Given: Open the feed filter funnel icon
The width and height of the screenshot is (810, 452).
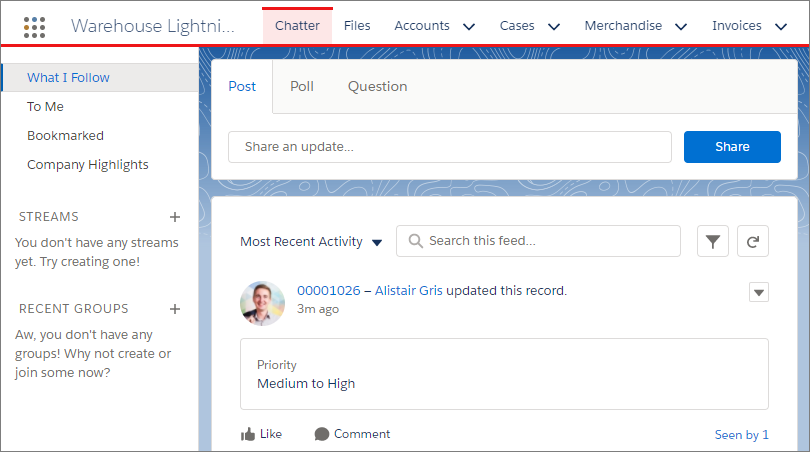Looking at the screenshot, I should tap(712, 241).
